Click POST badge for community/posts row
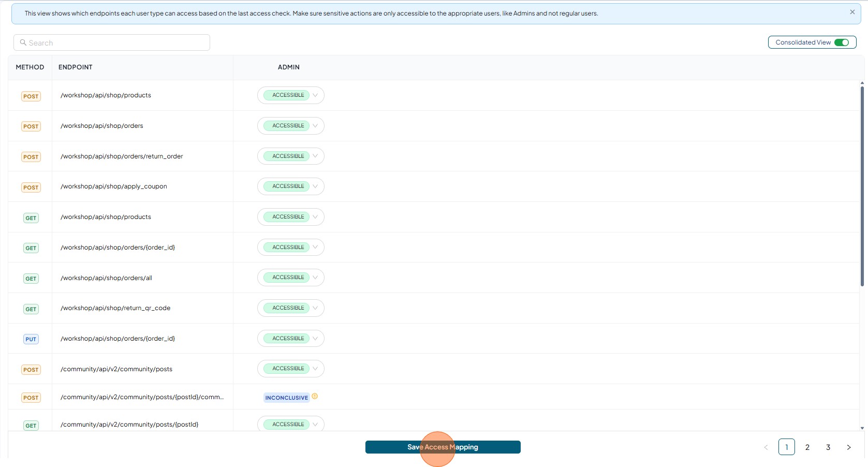Screen dimensions: 868x467 pos(31,370)
